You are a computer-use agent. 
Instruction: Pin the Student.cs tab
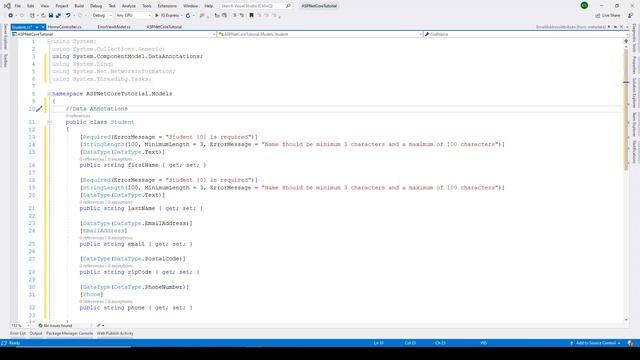pos(36,27)
